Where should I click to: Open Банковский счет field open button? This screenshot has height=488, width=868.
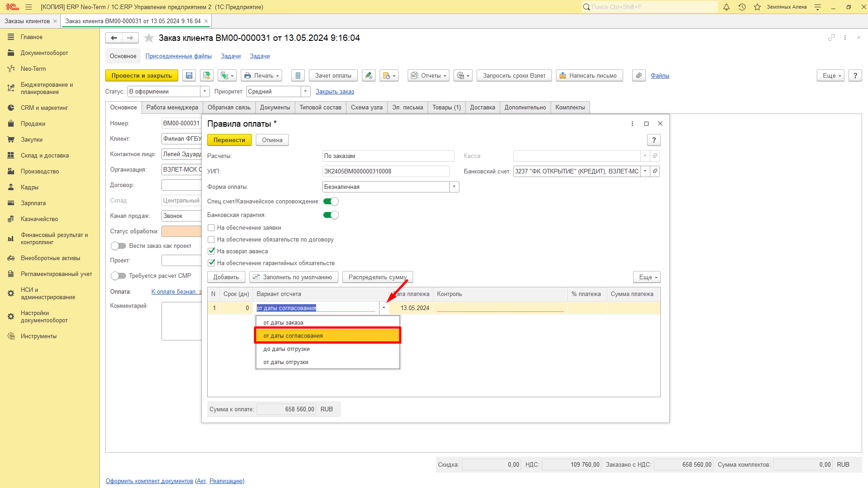click(655, 171)
